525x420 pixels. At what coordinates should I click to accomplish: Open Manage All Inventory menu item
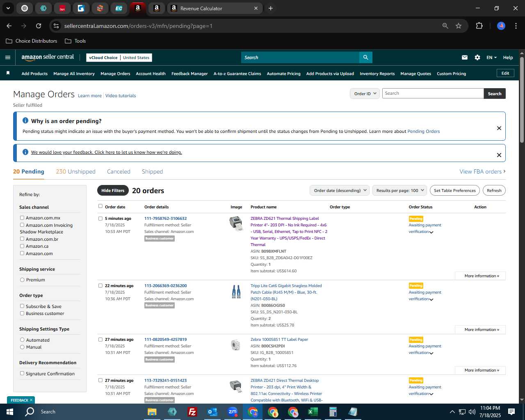pos(74,73)
